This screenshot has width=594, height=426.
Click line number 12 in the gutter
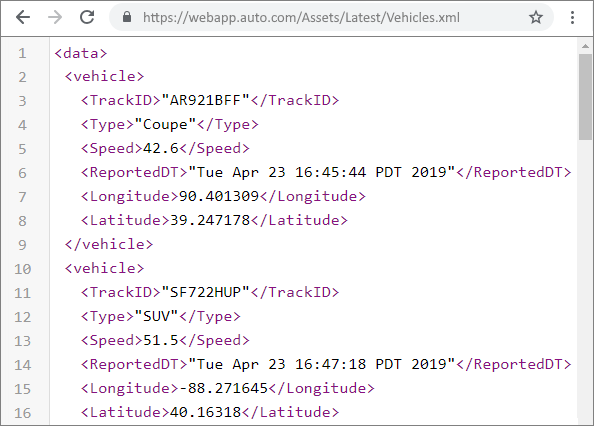(x=22, y=317)
